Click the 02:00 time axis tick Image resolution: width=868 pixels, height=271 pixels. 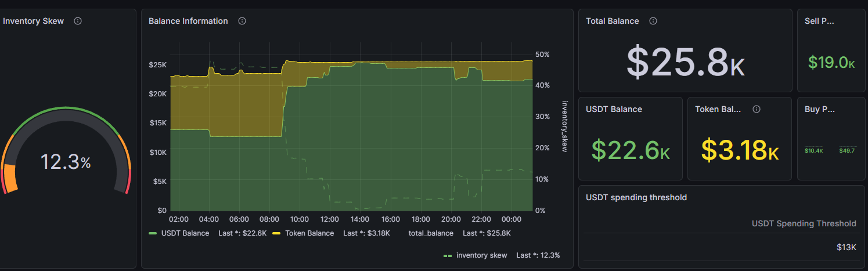coord(178,219)
